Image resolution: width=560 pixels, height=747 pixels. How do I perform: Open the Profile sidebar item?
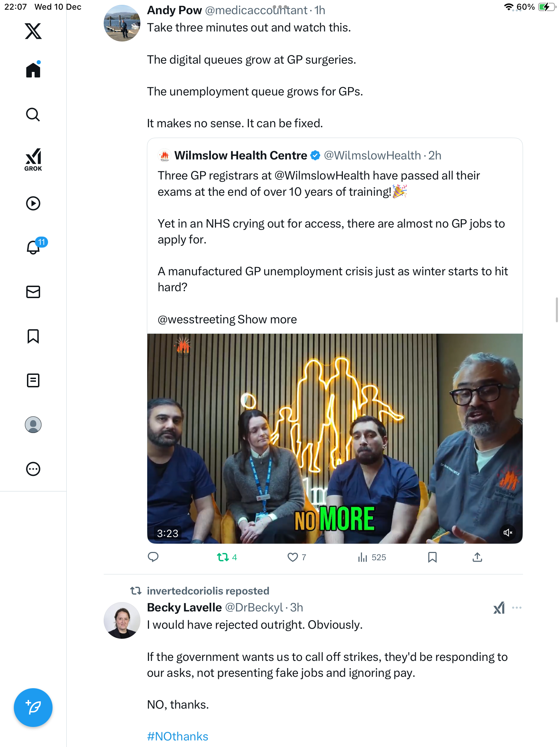[33, 425]
